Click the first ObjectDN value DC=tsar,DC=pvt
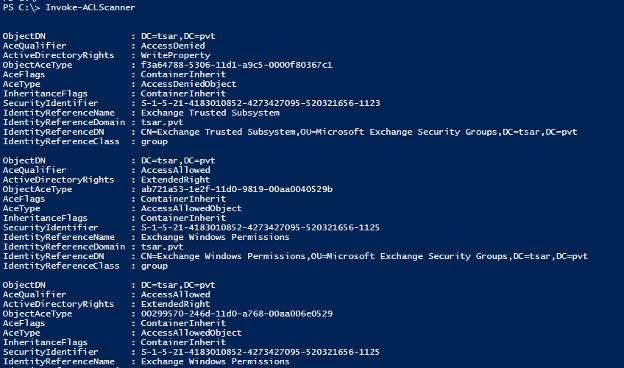 click(x=178, y=36)
